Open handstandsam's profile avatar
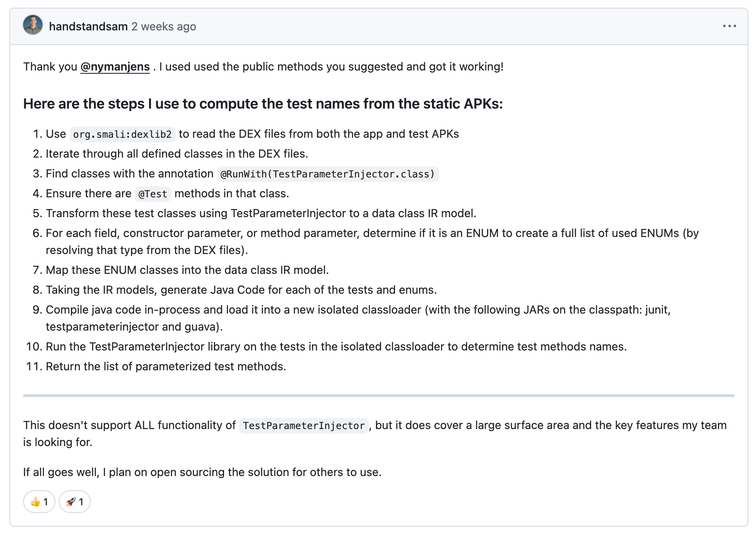 [33, 25]
